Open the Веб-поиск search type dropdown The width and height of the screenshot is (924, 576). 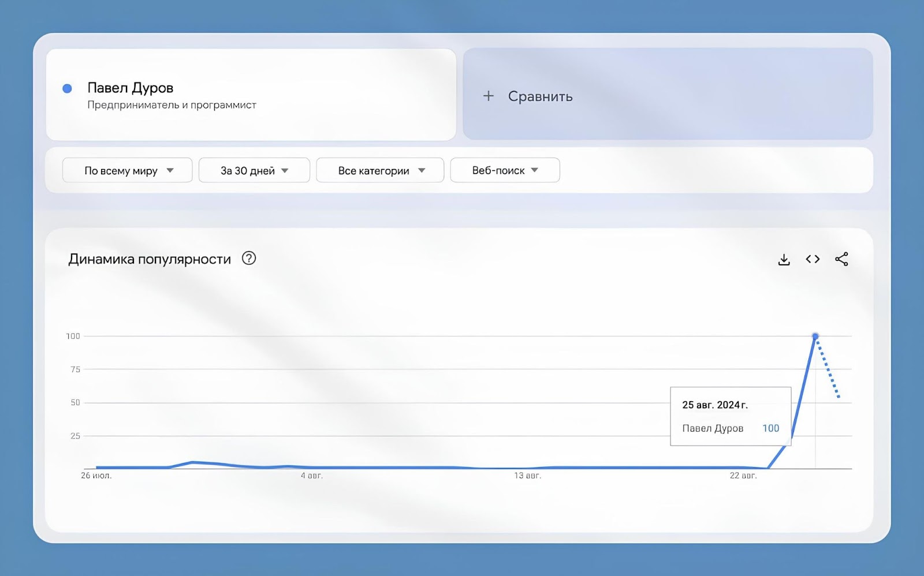point(505,170)
